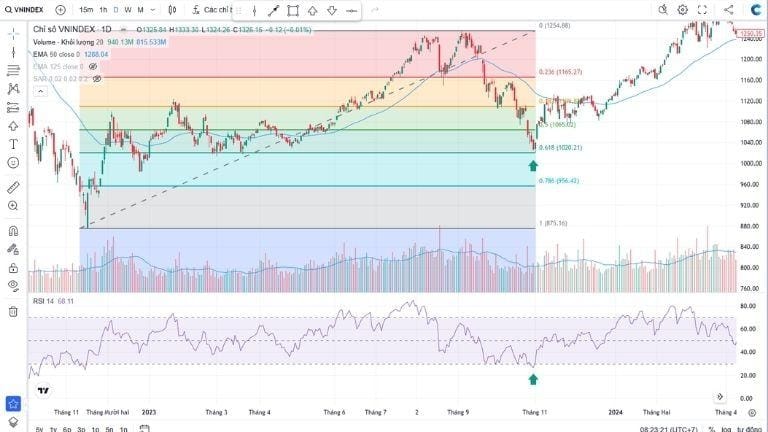Image resolution: width=768 pixels, height=432 pixels.
Task: Add symbol to compare with plus icon
Action: (60, 10)
